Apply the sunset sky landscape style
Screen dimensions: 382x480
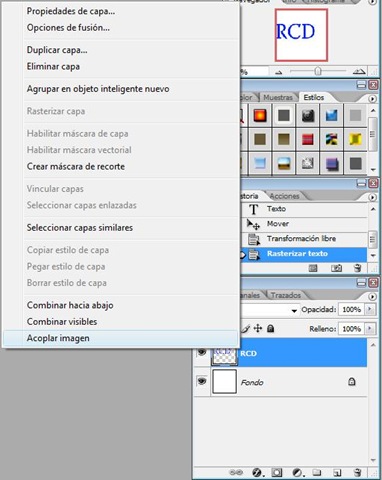[x=284, y=164]
